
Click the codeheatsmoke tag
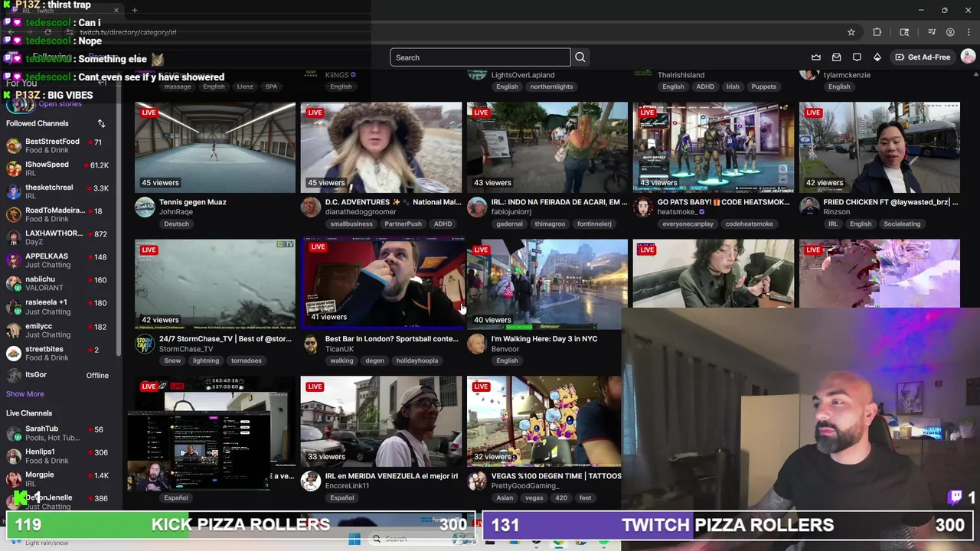pyautogui.click(x=749, y=223)
